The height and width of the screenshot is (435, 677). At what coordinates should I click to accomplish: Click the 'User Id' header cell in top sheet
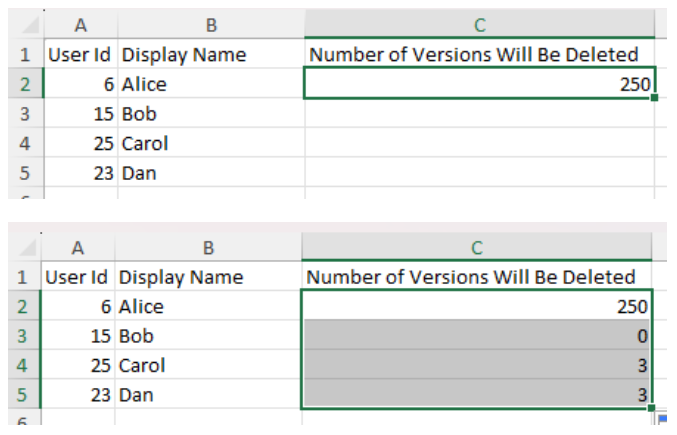click(x=81, y=54)
